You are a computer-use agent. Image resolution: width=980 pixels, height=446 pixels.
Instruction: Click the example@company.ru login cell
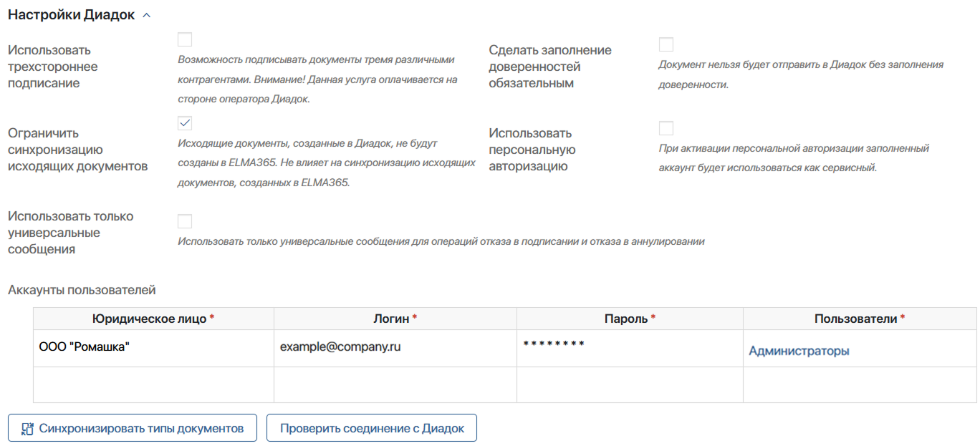tap(395, 349)
